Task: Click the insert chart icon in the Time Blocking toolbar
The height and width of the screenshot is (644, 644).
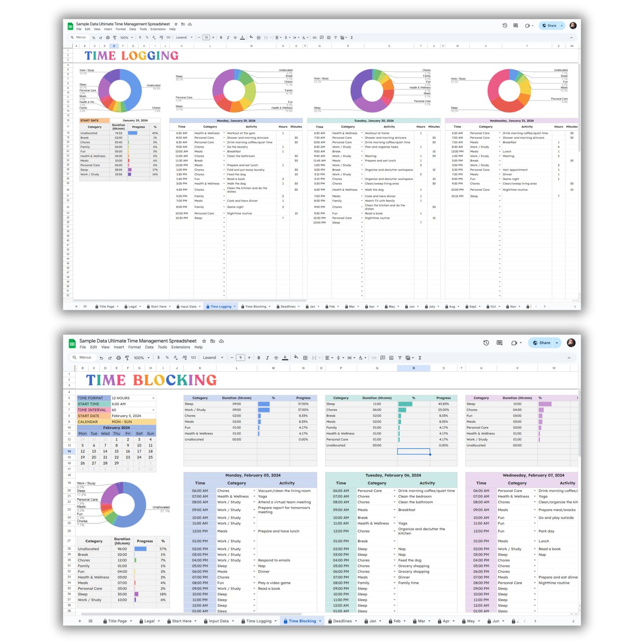Action: tap(391, 358)
